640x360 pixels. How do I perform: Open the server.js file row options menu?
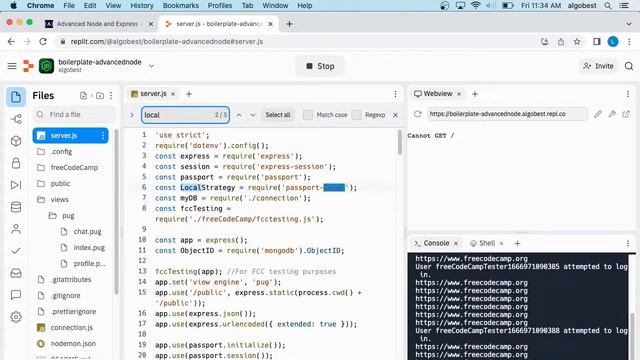[102, 136]
